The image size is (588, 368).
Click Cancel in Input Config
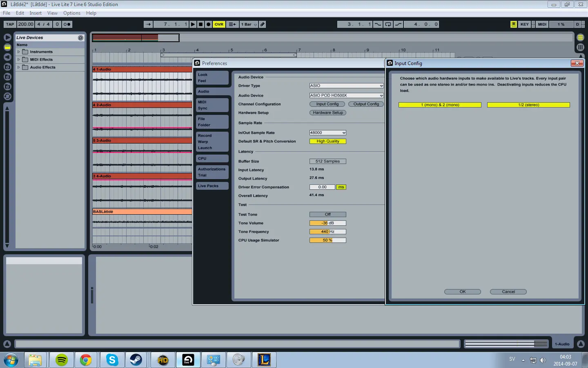[508, 292]
